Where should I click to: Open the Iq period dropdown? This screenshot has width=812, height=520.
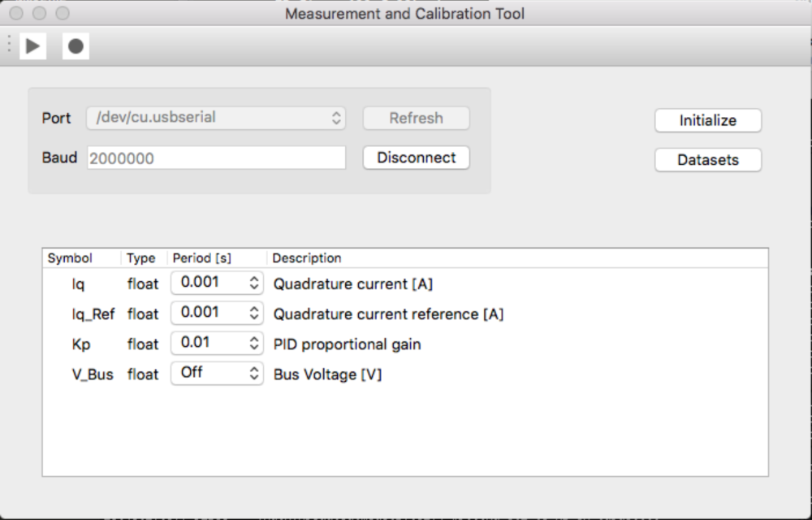pyautogui.click(x=217, y=283)
